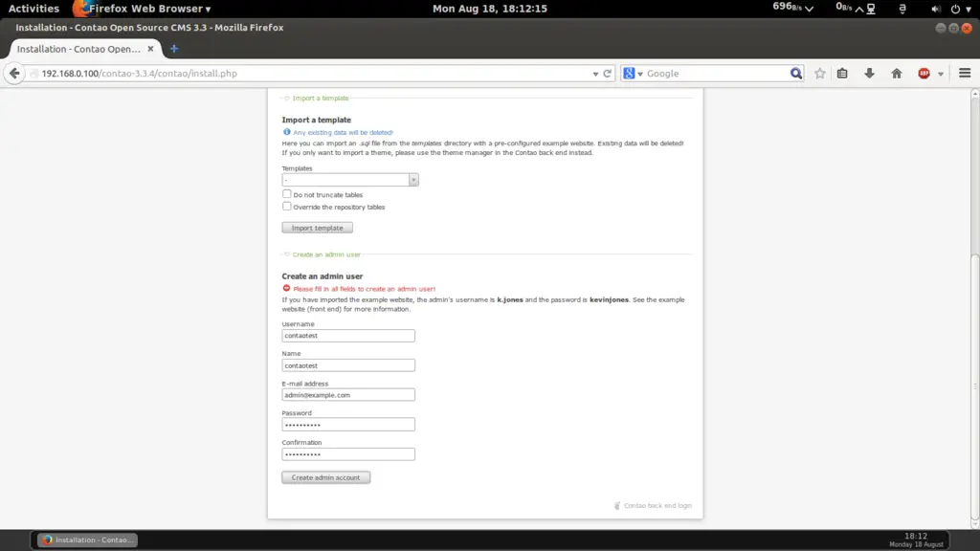This screenshot has height=551, width=980.
Task: Open the Templates dropdown
Action: click(x=350, y=180)
